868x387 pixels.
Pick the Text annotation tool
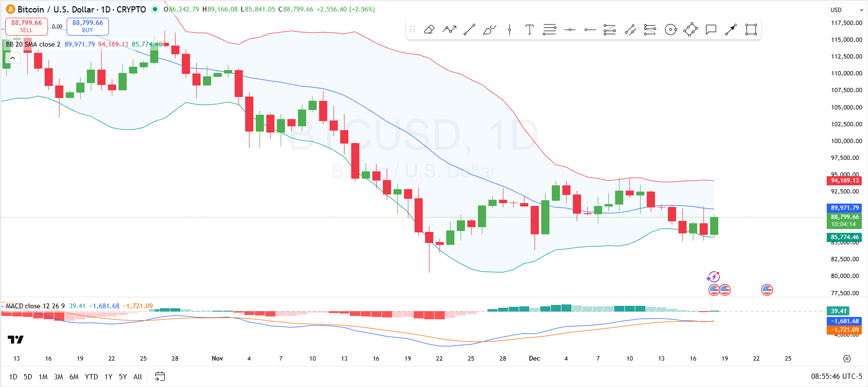click(529, 30)
